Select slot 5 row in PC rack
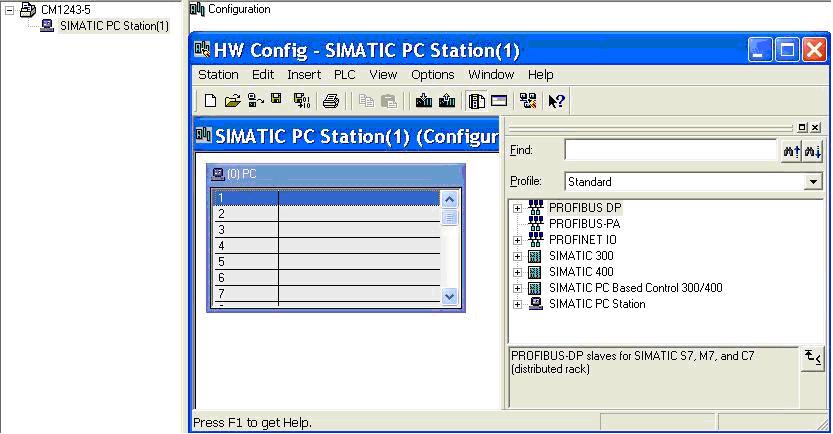The height and width of the screenshot is (434, 833). [x=326, y=261]
